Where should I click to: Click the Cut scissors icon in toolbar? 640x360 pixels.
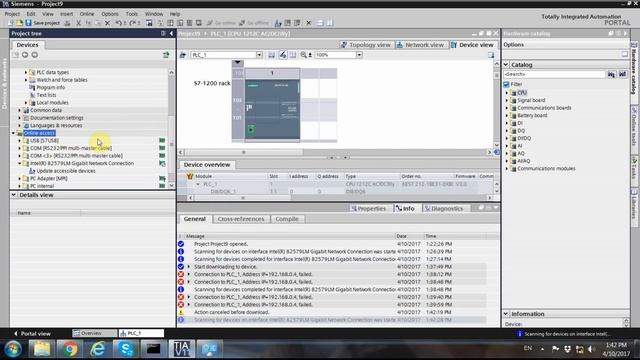78,23
